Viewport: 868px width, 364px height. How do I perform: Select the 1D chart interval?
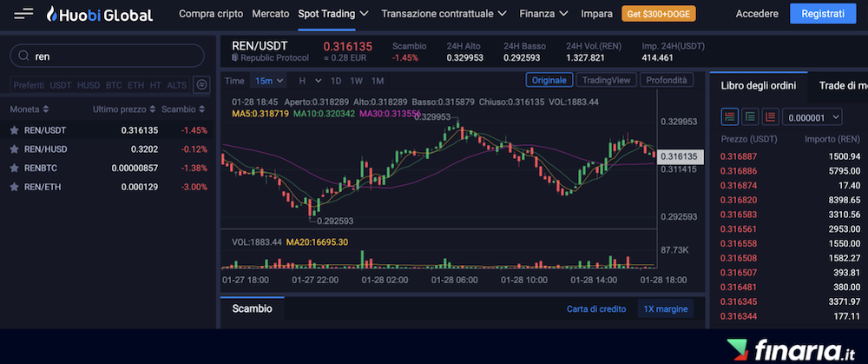(336, 81)
